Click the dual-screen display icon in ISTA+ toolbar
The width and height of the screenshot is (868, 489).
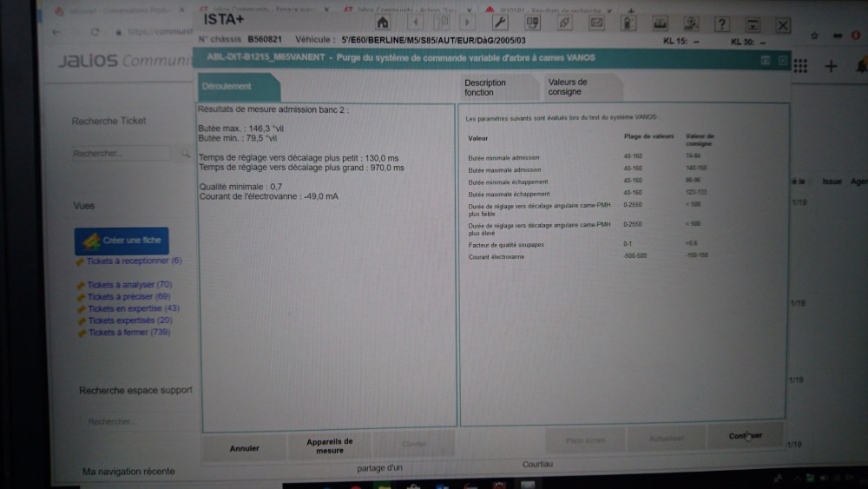[532, 23]
